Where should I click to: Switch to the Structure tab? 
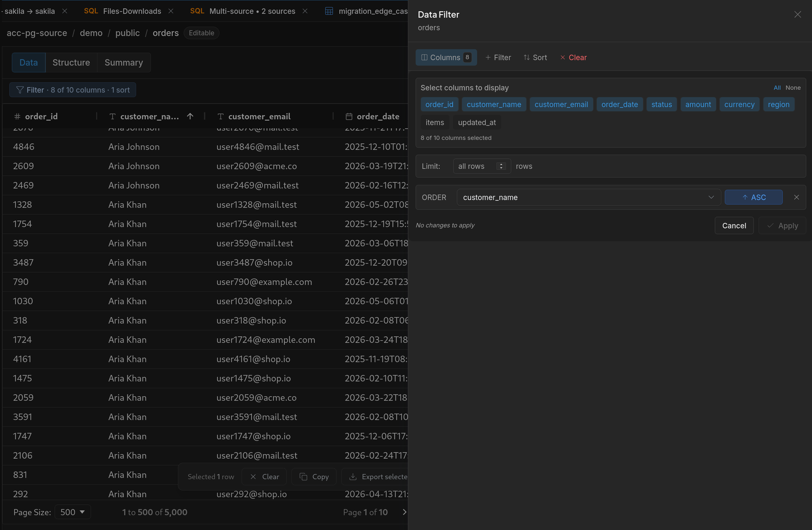pos(71,62)
